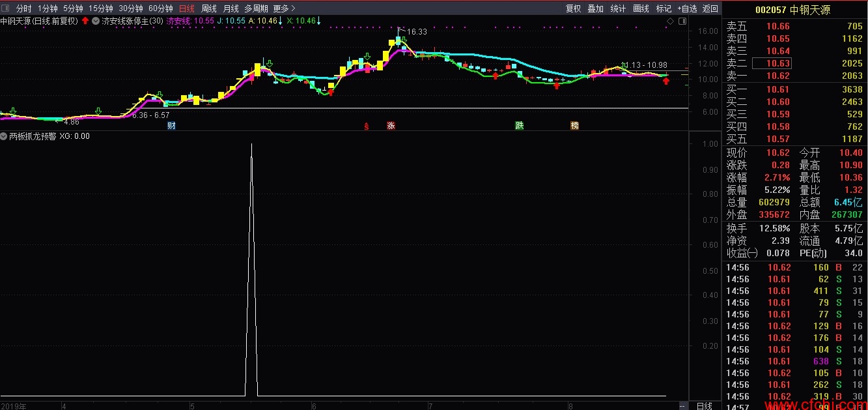The width and height of the screenshot is (868, 410).
Task: Select the 月线 monthly tab
Action: click(231, 8)
